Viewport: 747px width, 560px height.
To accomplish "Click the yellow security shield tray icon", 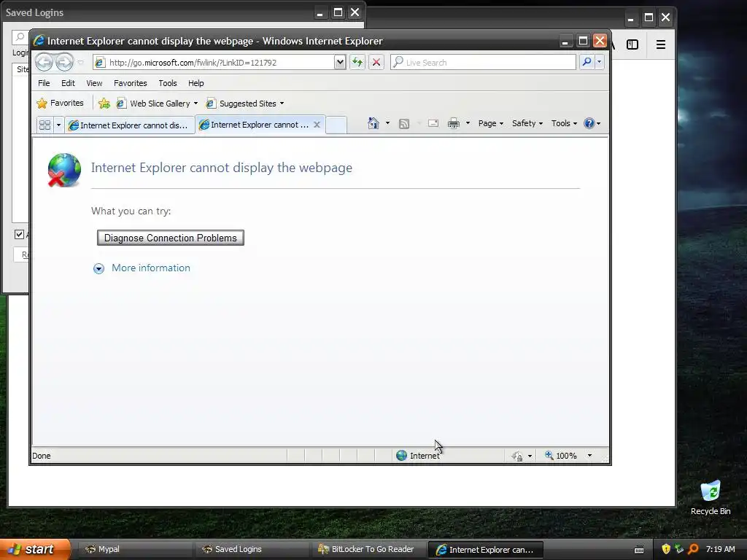I will pos(666,549).
